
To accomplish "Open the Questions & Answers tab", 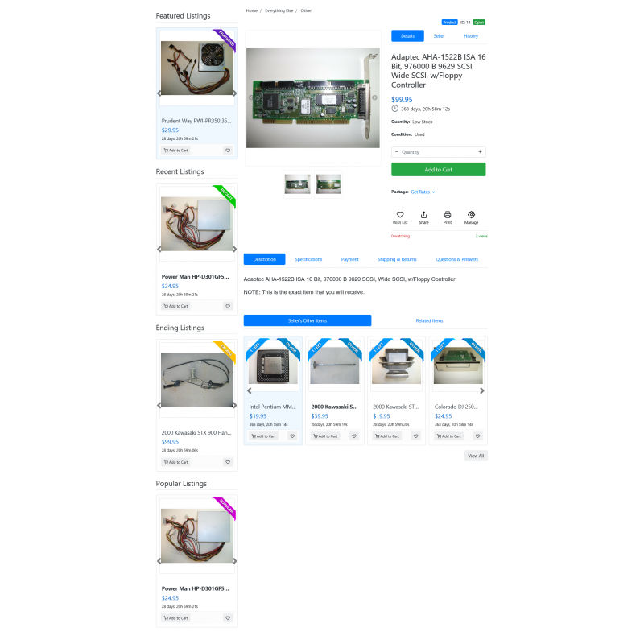I will (x=456, y=259).
